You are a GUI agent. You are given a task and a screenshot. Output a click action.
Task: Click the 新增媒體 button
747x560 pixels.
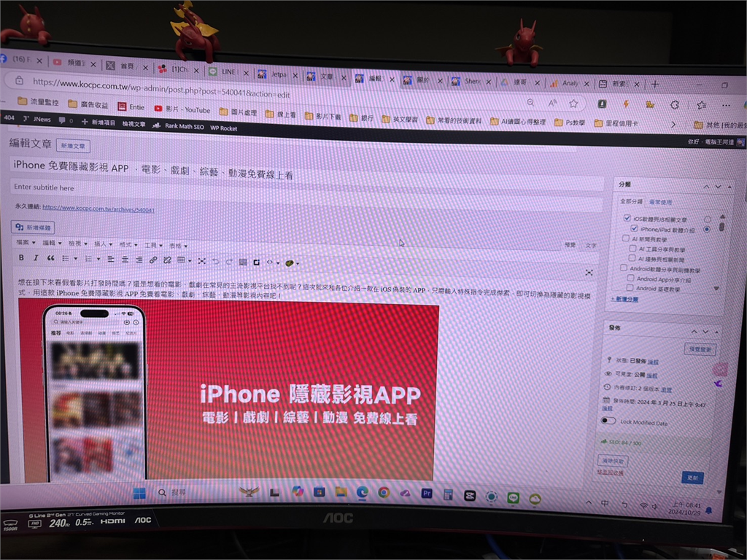[33, 227]
